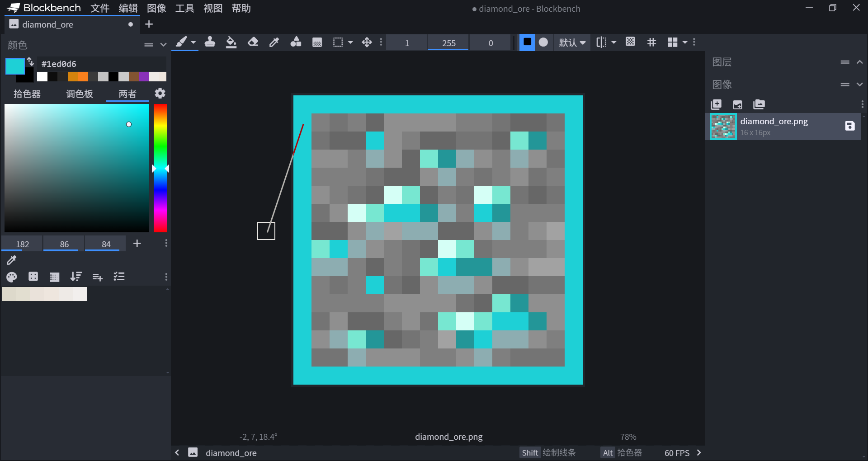This screenshot has height=461, width=868.
Task: Open split-view layout dropdown arrow
Action: [x=685, y=42]
